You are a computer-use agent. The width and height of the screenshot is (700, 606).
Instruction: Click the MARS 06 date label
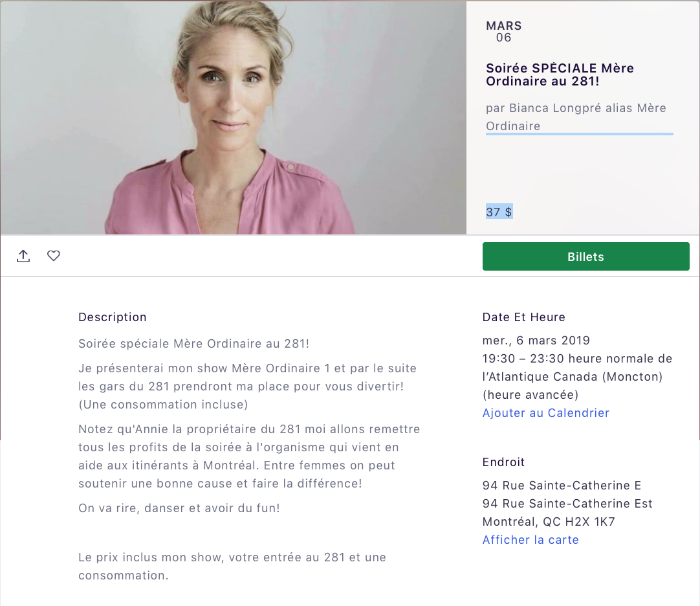click(x=503, y=32)
